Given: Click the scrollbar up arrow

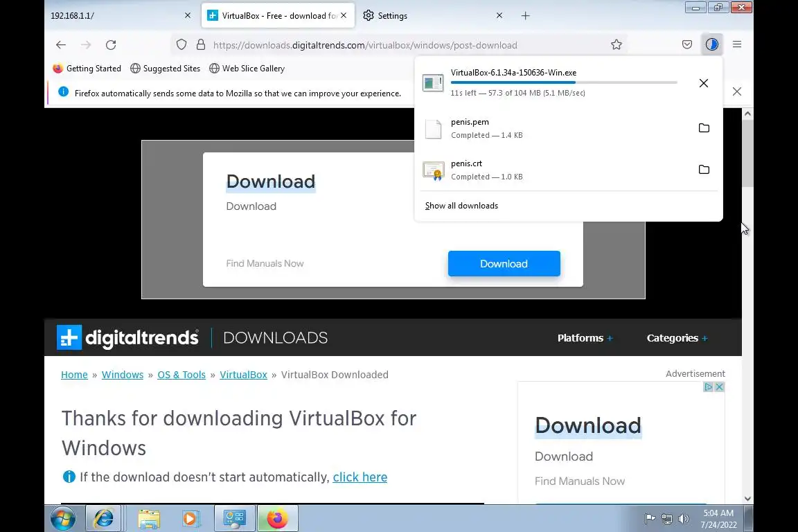Looking at the screenshot, I should (x=747, y=114).
